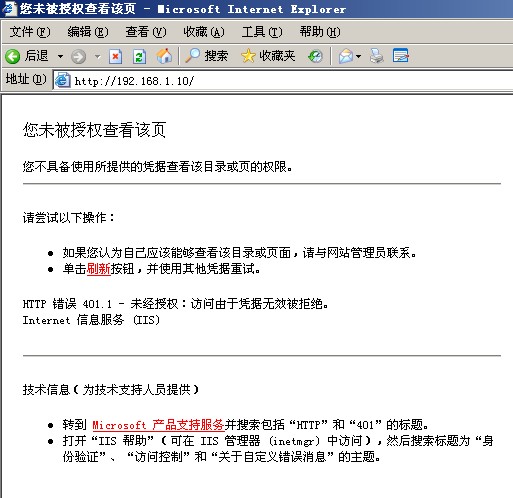Open the Back history dropdown arrow
Screen dimensions: 513x498
[60, 56]
